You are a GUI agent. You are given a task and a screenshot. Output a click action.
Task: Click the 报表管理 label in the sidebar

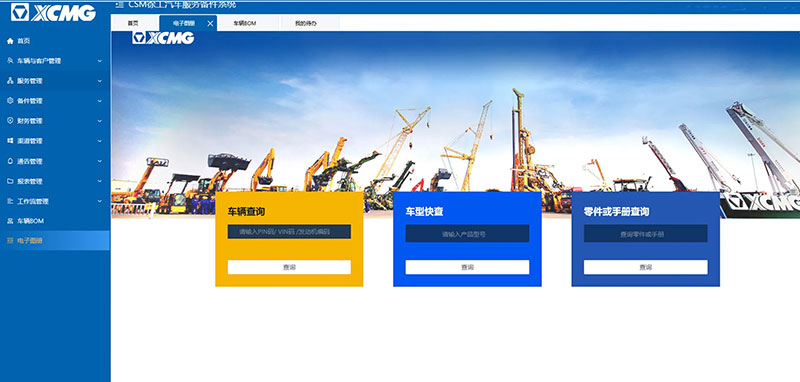pos(30,181)
